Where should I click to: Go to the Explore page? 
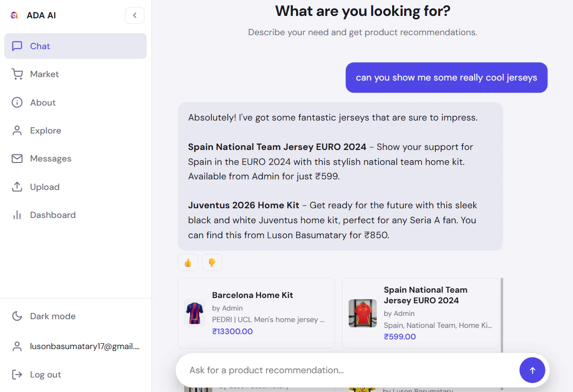(x=45, y=131)
